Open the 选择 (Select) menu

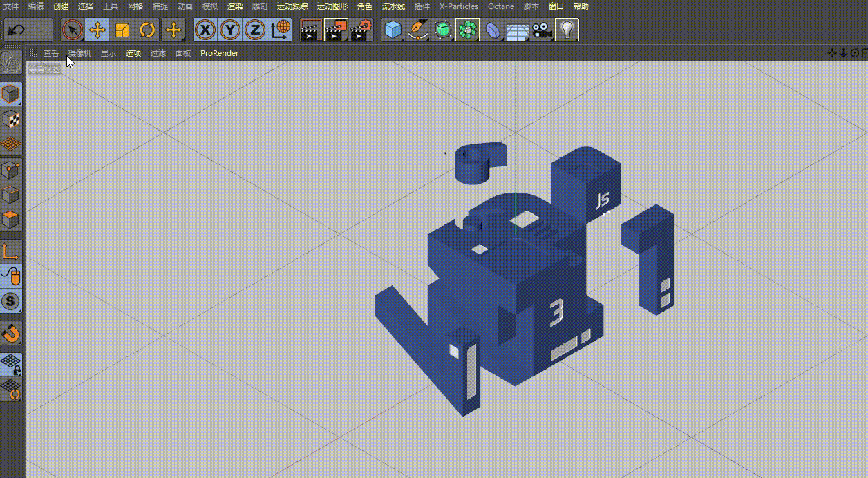(x=86, y=6)
